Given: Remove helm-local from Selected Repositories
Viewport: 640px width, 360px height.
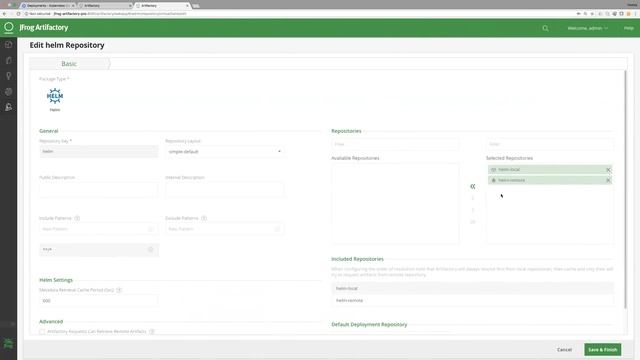Looking at the screenshot, I should coord(608,169).
